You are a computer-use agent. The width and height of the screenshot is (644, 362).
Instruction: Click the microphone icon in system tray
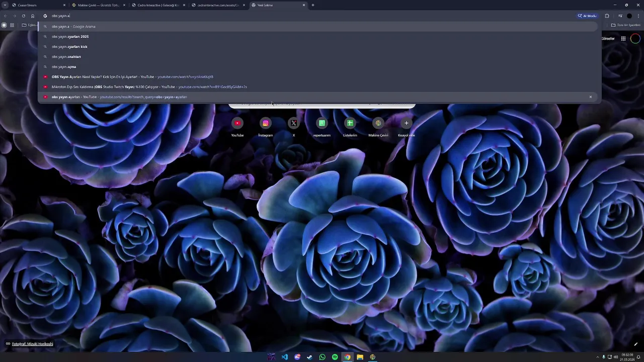coord(604,357)
